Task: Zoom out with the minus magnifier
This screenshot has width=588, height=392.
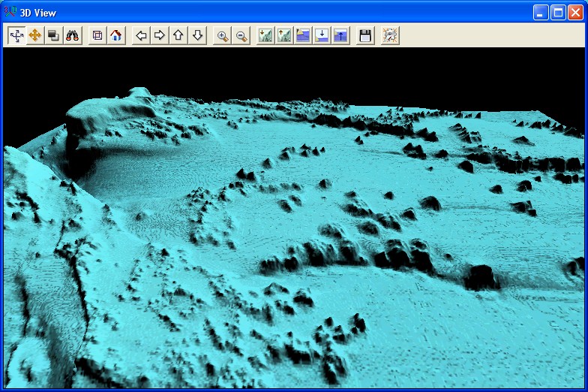Action: [241, 36]
